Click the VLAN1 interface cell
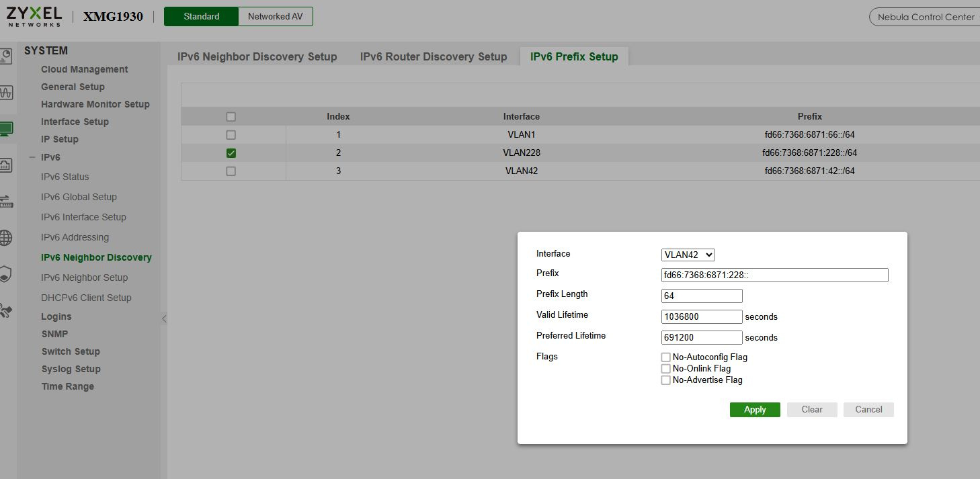The image size is (980, 479). (x=522, y=134)
